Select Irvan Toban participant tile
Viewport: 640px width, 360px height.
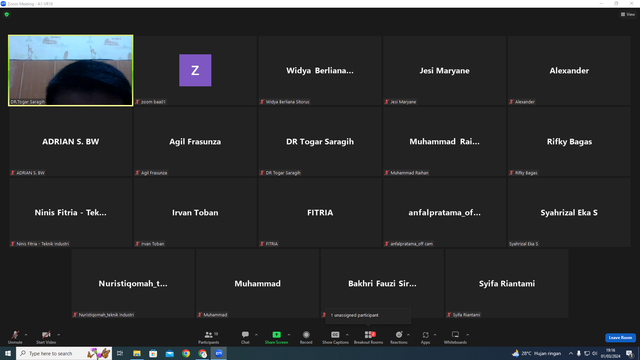[195, 212]
